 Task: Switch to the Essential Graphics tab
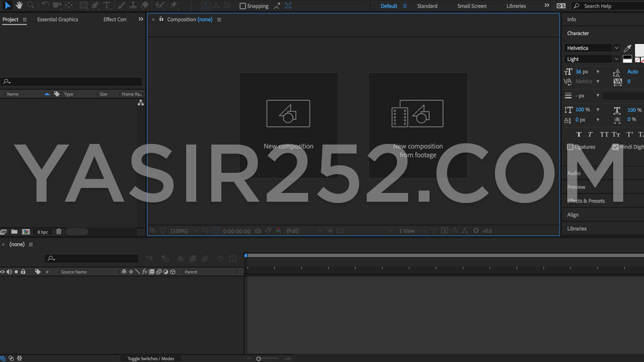[x=57, y=19]
